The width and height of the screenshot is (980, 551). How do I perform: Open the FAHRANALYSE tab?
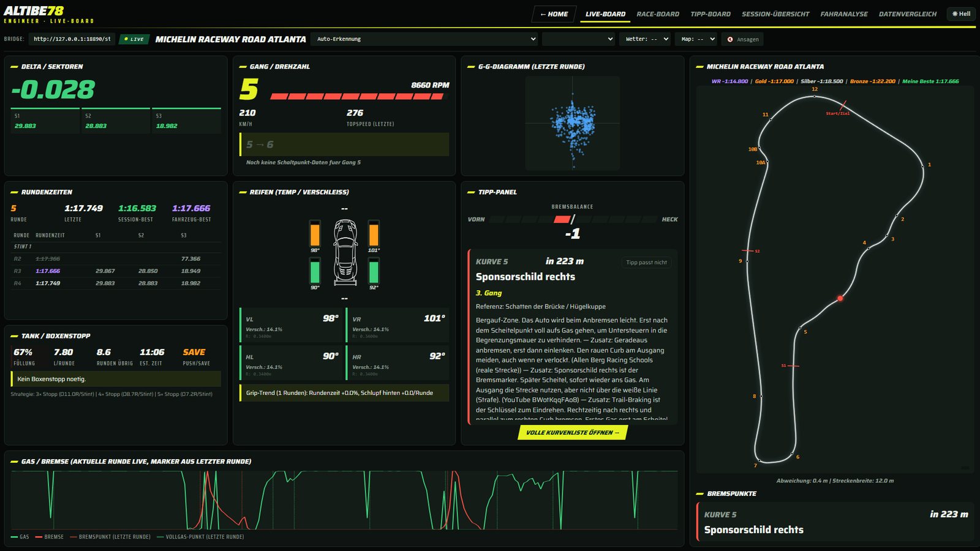point(844,14)
